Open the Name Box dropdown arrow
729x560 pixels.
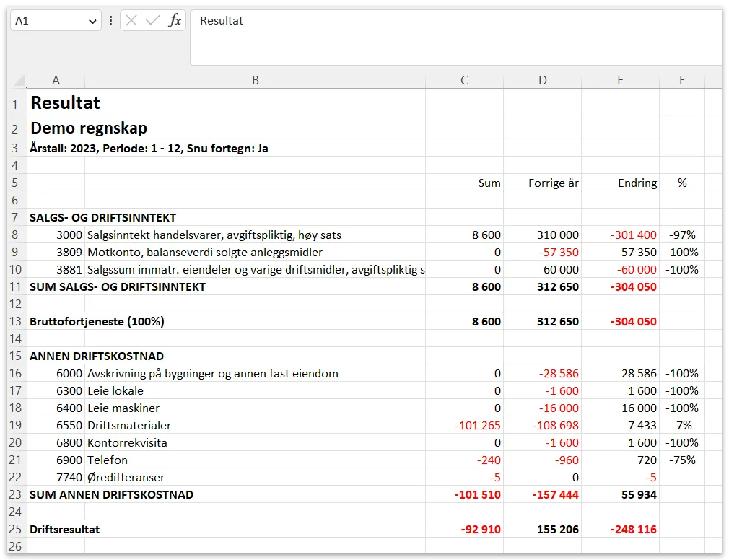92,22
